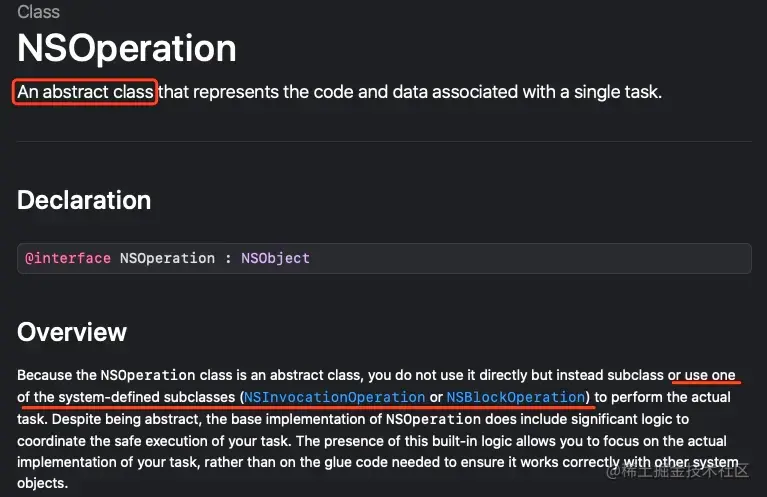
Task: Click the small Class label above the title
Action: (39, 12)
